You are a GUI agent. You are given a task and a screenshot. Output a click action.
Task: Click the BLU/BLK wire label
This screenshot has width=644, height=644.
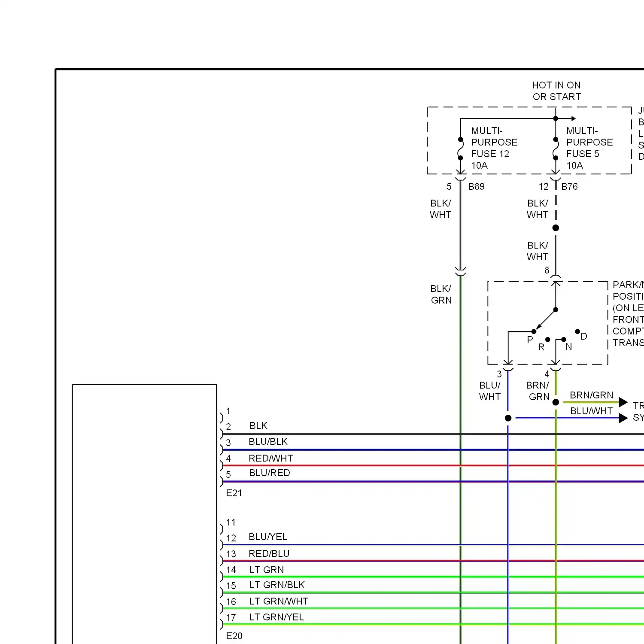click(268, 441)
